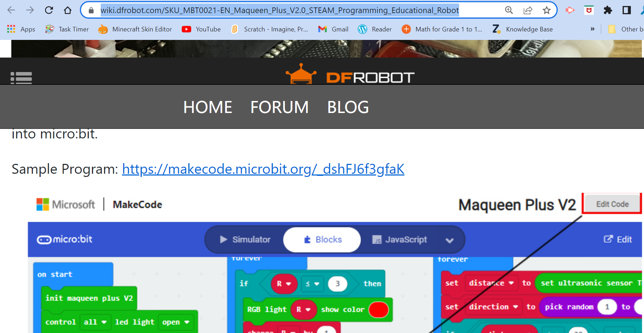This screenshot has width=644, height=333.
Task: Click the zoom magnifier in the address bar
Action: coord(509,10)
